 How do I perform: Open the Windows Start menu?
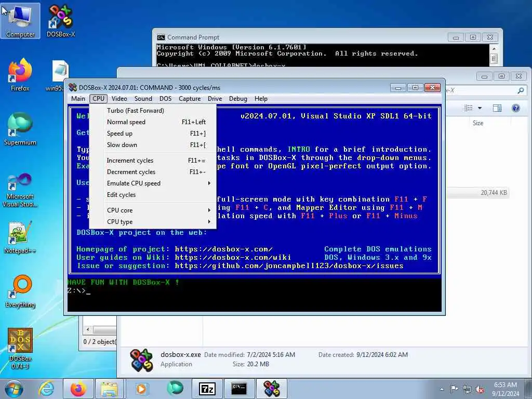[x=14, y=389]
